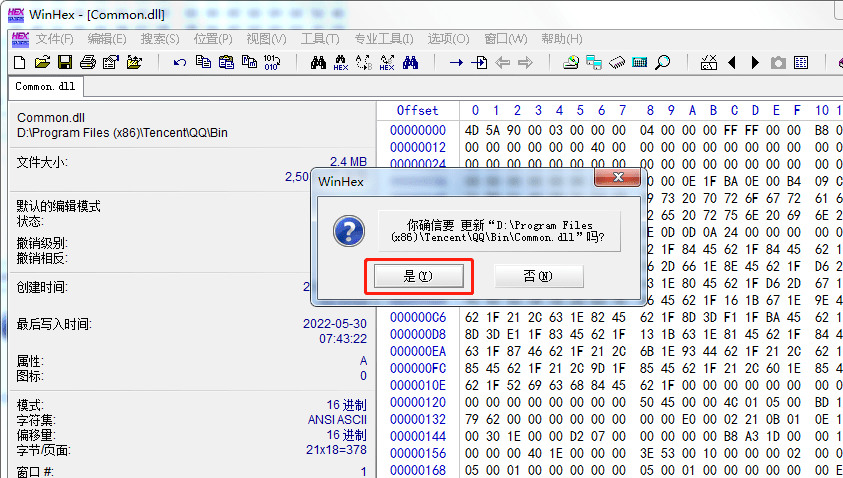Decline update with 否(N) button

(539, 276)
